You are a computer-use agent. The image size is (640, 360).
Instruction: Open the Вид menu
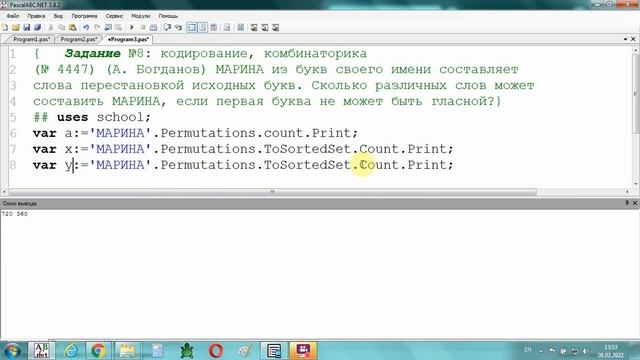coord(58,16)
